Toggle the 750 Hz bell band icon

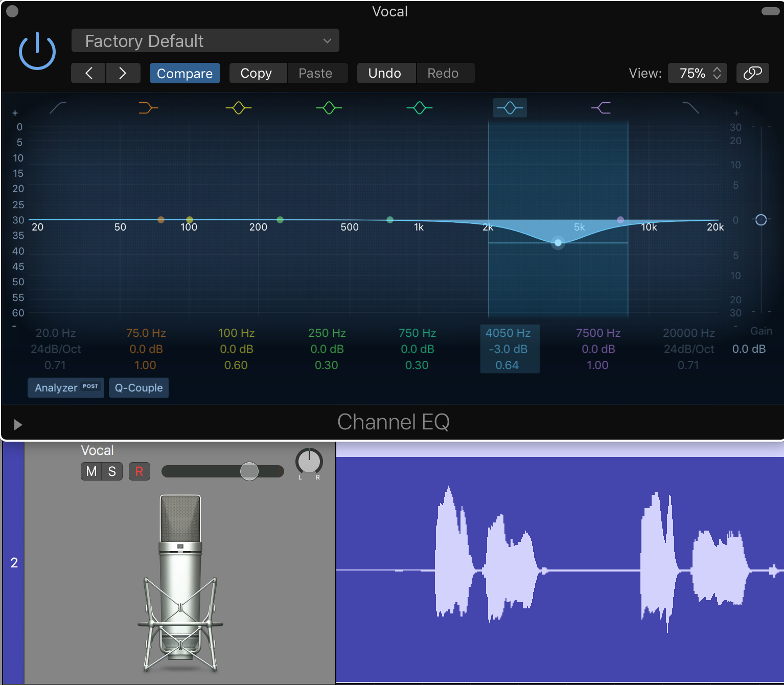coord(420,108)
